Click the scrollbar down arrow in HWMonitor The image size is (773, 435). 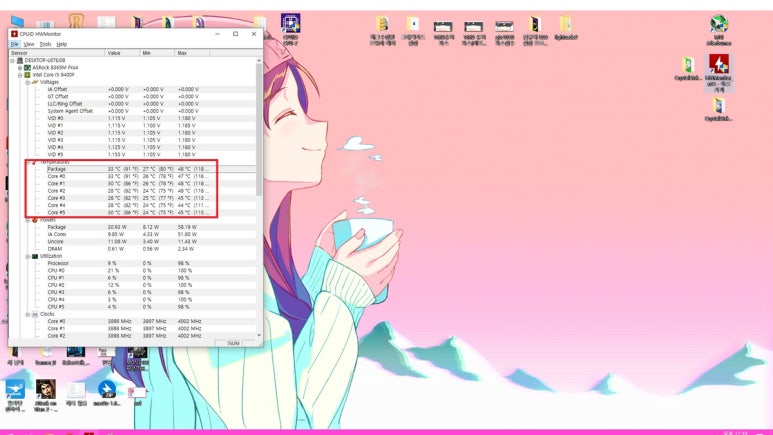259,335
